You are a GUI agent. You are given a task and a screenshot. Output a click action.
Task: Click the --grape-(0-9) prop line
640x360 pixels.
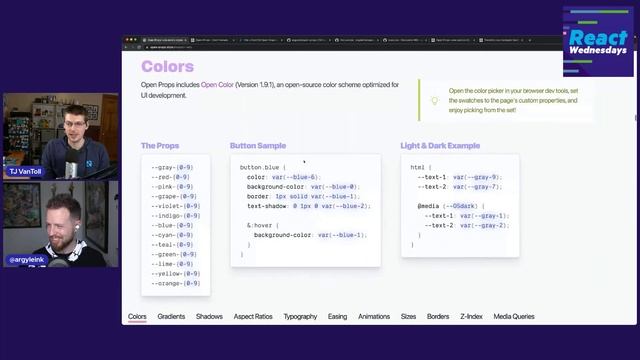(x=174, y=196)
